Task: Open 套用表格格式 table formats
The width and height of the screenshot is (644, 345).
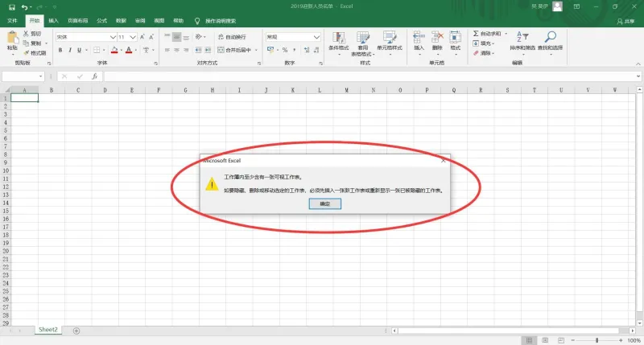Action: click(363, 43)
